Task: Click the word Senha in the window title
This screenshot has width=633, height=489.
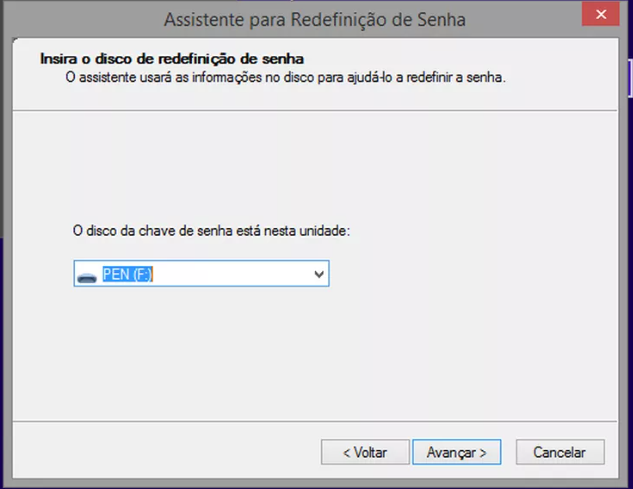Action: click(x=441, y=19)
